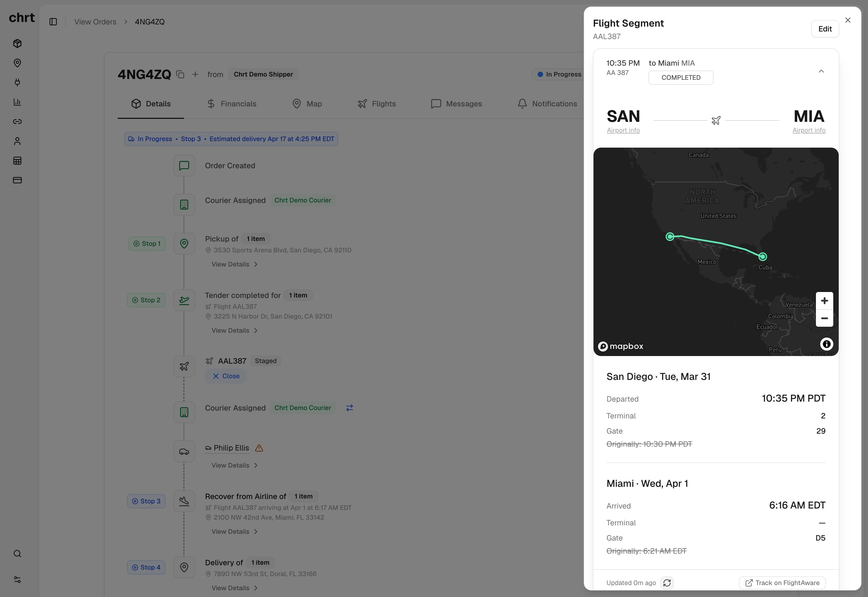The height and width of the screenshot is (597, 868).
Task: Click the Edit button in Flight Segment
Action: click(825, 29)
